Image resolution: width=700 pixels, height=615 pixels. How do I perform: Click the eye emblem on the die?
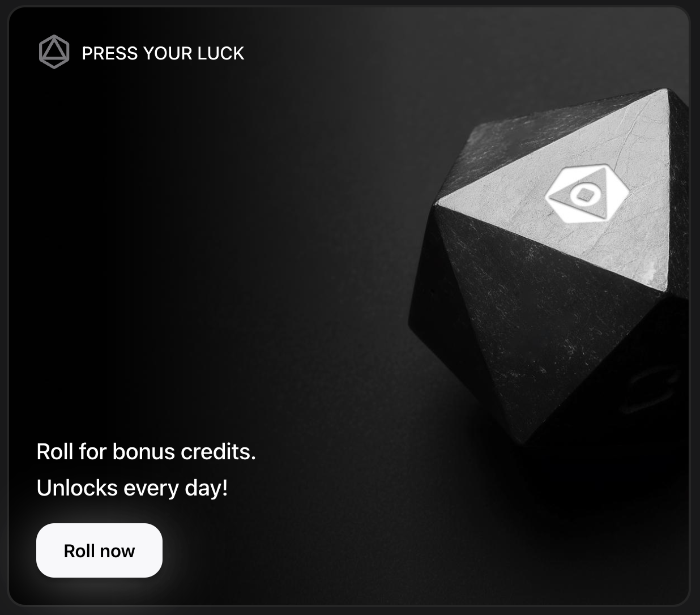(587, 194)
